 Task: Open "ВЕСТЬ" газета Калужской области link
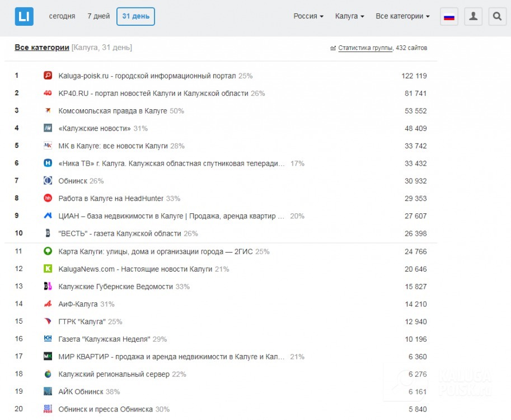[120, 234]
